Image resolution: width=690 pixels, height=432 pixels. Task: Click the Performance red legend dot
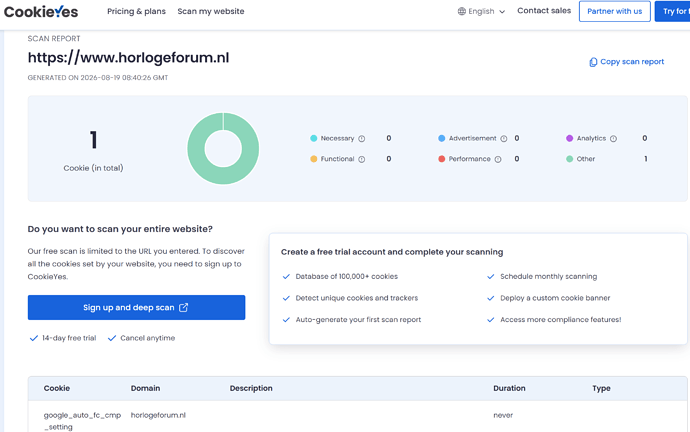(x=441, y=159)
